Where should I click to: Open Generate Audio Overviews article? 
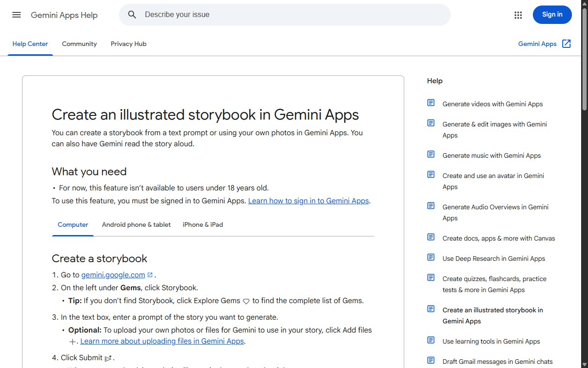click(496, 213)
